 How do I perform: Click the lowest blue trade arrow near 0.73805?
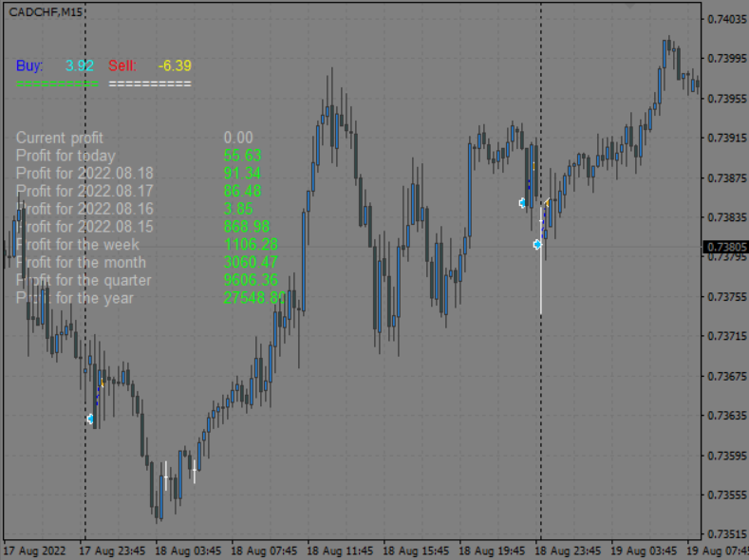coord(537,244)
